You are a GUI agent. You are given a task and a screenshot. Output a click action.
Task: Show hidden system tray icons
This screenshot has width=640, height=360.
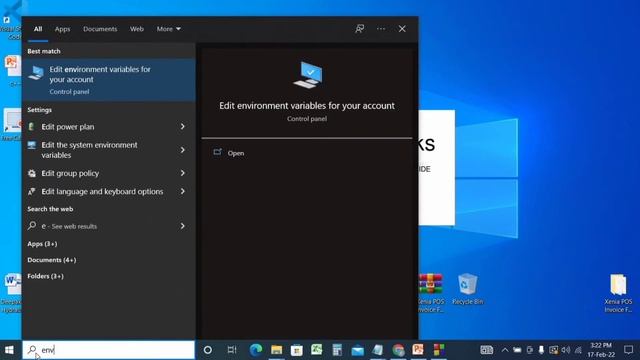(505, 350)
